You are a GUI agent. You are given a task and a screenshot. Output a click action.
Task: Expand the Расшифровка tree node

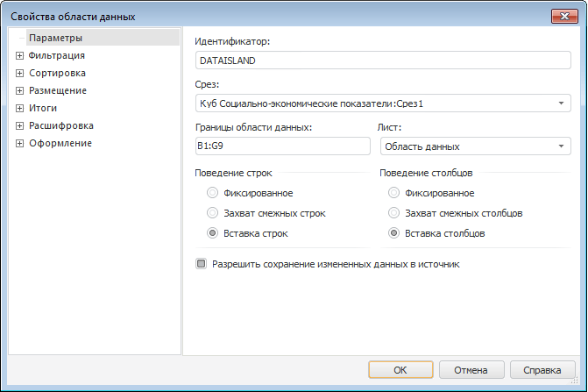(x=19, y=126)
